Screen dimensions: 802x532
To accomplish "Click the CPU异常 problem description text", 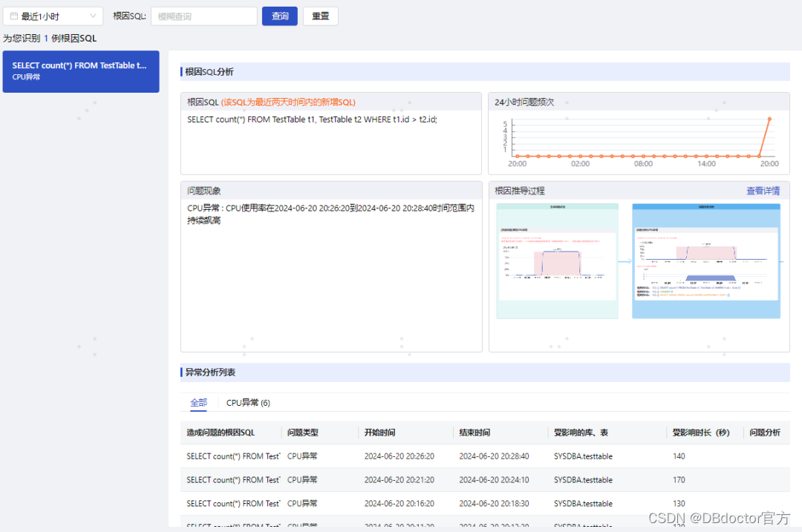I will [330, 214].
